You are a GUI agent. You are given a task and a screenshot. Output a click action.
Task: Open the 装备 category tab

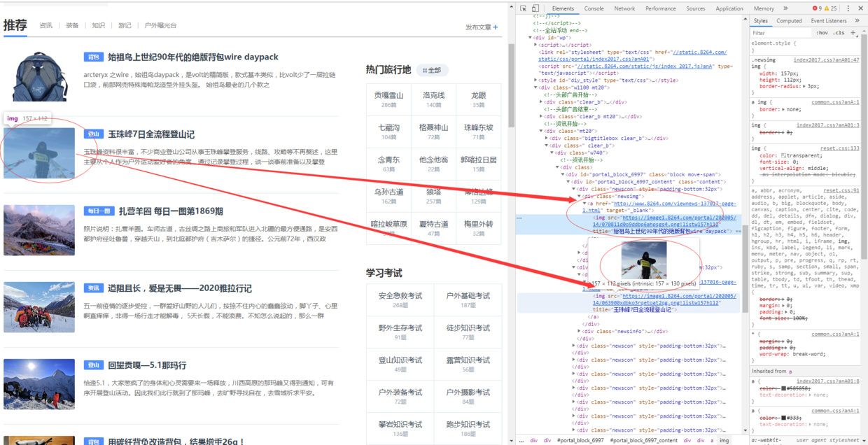coord(72,25)
